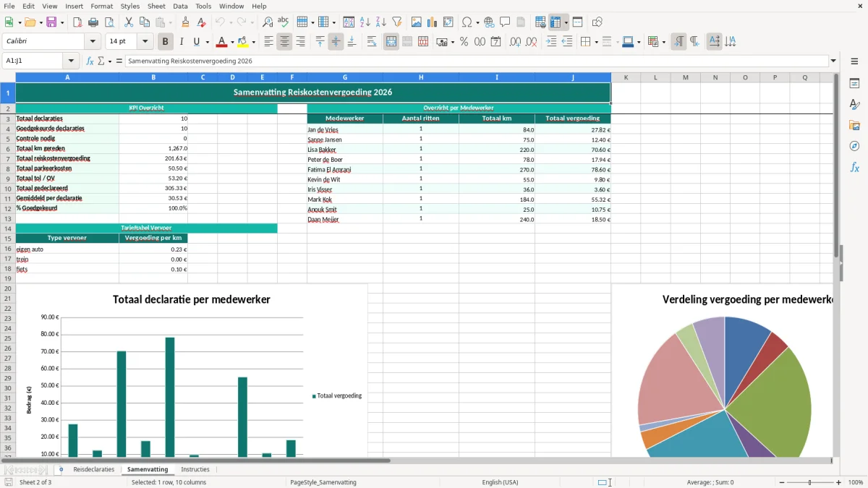The height and width of the screenshot is (488, 868).
Task: Format cells as percent
Action: (x=464, y=42)
